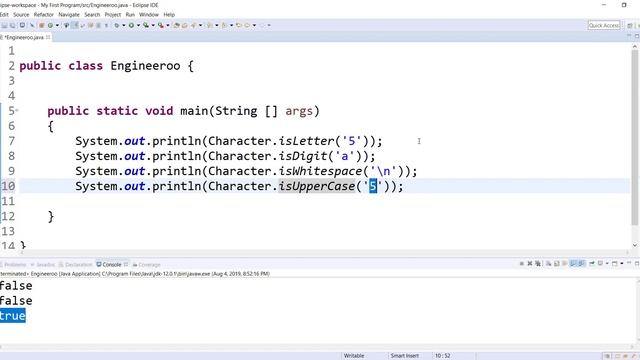
Task: Open the Help menu
Action: pyautogui.click(x=169, y=15)
